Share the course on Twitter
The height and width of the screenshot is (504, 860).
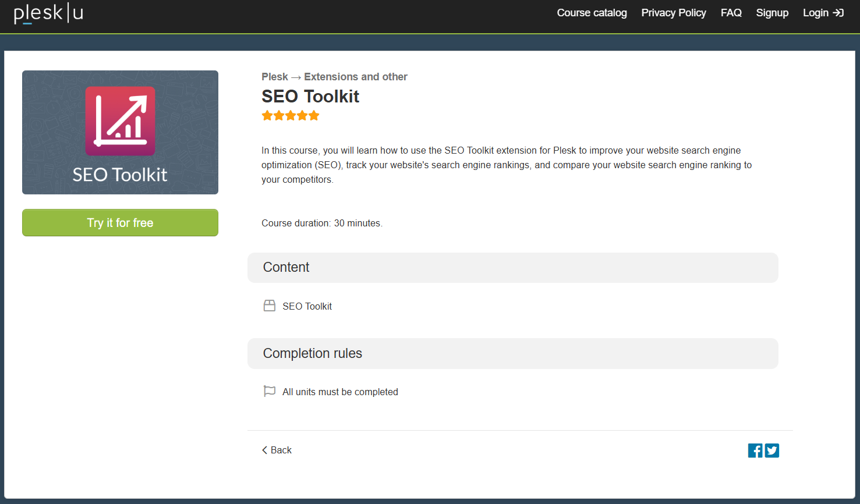pos(772,450)
